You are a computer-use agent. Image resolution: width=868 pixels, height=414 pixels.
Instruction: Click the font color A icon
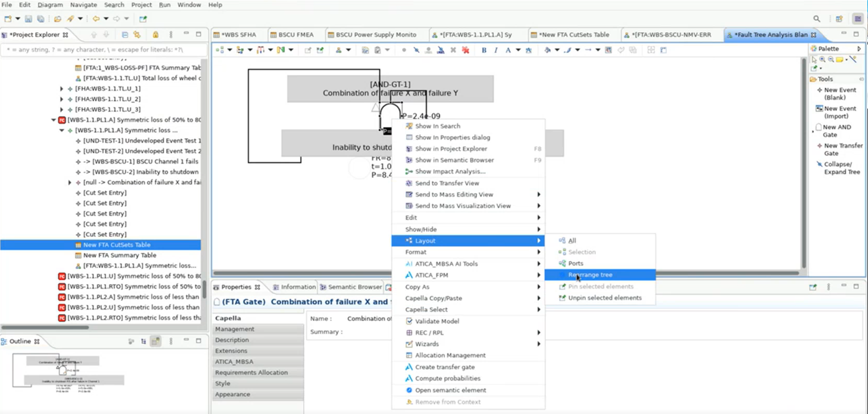click(508, 50)
